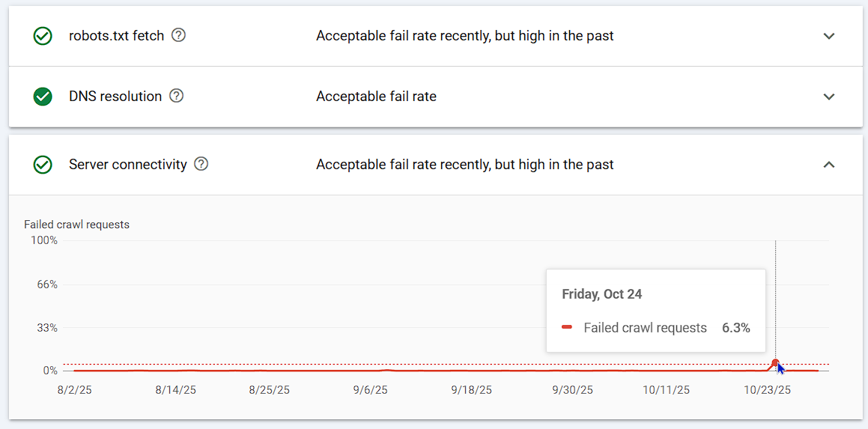The height and width of the screenshot is (429, 868).
Task: Click the DNS resolution Acceptable fail rate status
Action: point(376,97)
